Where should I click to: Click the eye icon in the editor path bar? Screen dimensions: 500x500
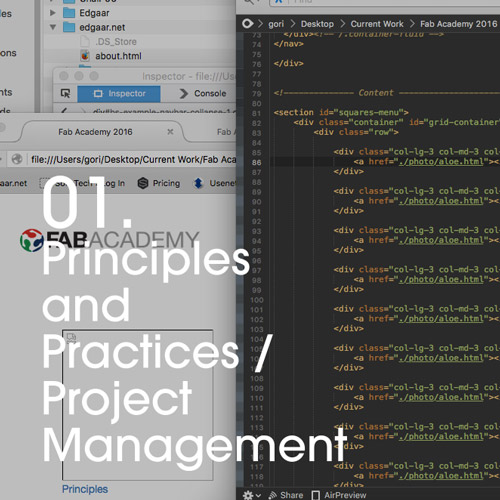pos(247,24)
